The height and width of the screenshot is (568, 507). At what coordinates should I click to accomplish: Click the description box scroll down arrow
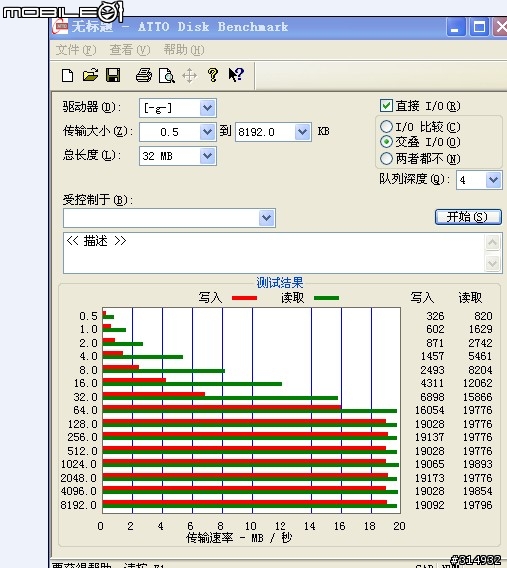(x=493, y=263)
